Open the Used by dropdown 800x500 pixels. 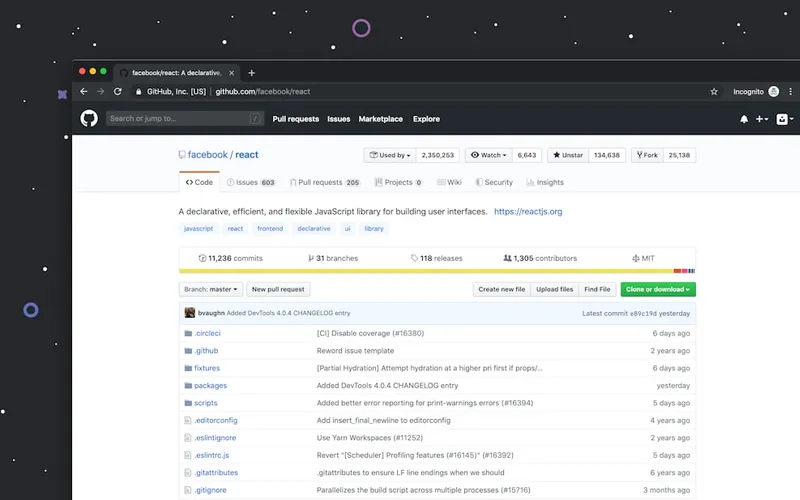click(x=390, y=155)
